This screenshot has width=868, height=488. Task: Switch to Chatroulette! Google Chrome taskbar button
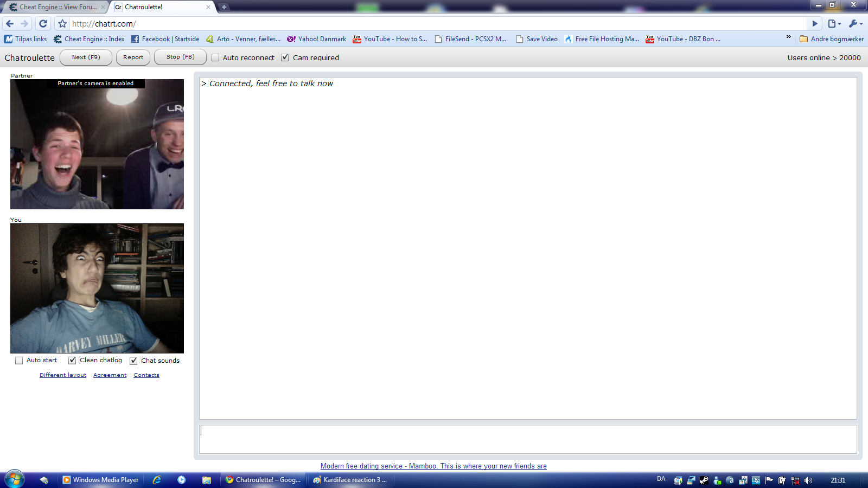pyautogui.click(x=263, y=480)
